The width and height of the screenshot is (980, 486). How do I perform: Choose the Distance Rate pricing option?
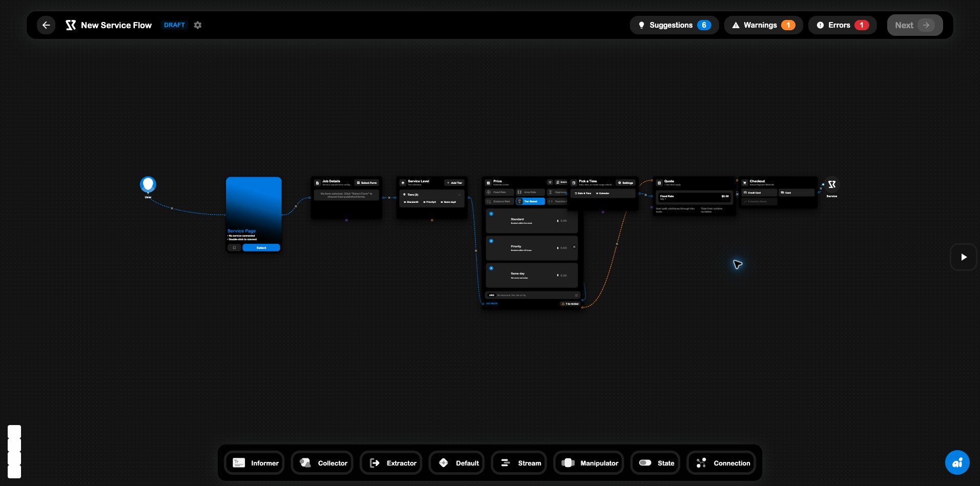coord(499,201)
